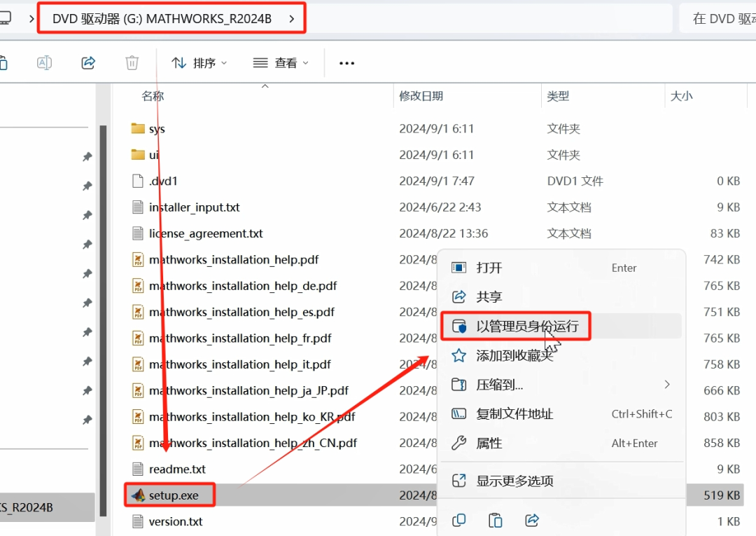Viewport: 756px width, 536px height.
Task: Click the DVD drive (G:) breadcrumb
Action: coord(162,19)
